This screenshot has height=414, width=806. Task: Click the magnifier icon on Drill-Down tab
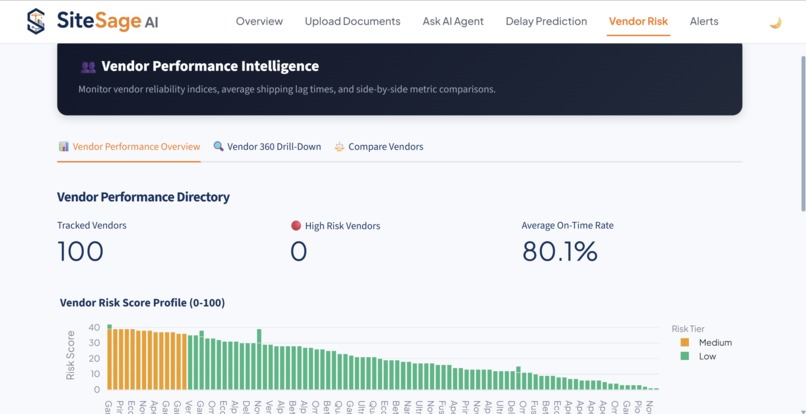(x=218, y=147)
